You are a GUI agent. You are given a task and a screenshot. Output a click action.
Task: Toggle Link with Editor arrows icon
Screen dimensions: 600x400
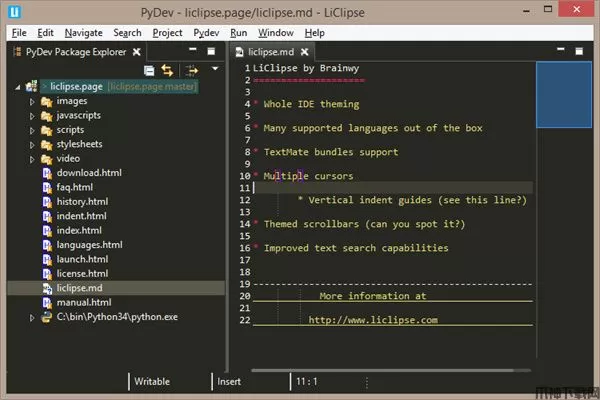tap(167, 70)
